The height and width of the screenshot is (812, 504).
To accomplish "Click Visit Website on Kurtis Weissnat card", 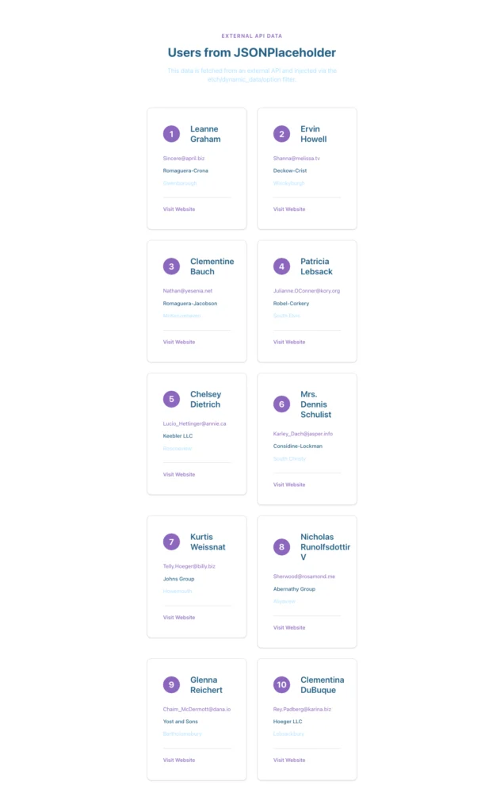I will tap(179, 617).
